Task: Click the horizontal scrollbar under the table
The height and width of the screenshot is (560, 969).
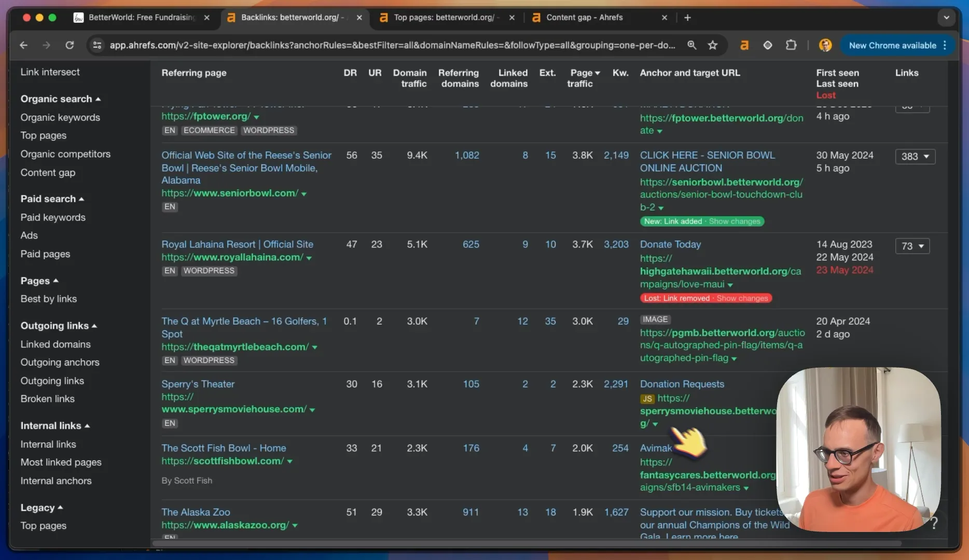Action: click(527, 543)
